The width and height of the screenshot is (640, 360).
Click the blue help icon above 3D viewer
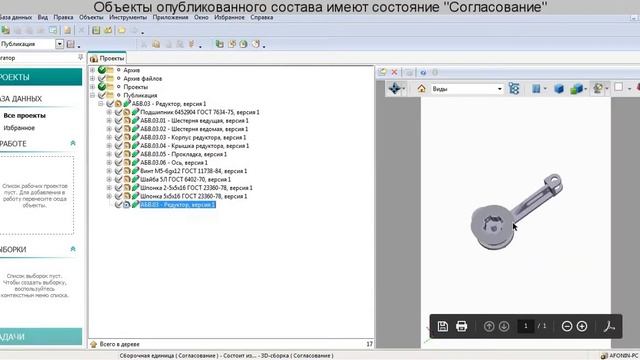pos(423,72)
